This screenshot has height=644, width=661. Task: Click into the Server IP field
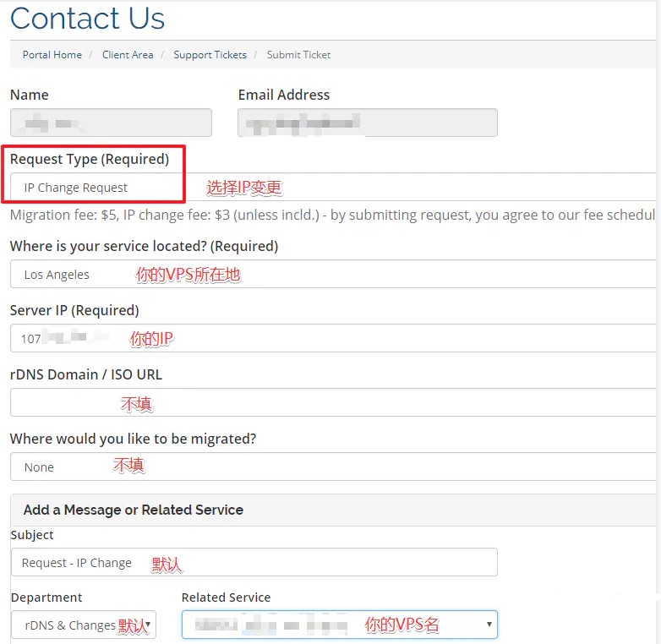coord(338,338)
